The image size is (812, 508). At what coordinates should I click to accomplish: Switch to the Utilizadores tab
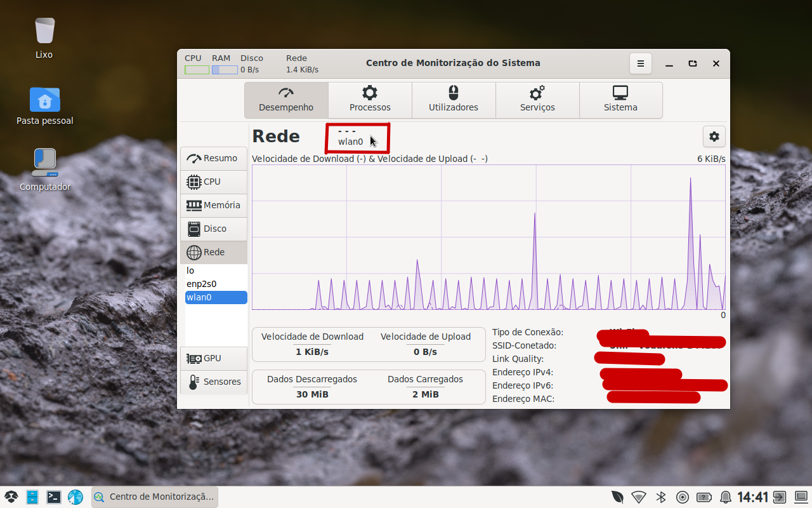click(x=454, y=100)
